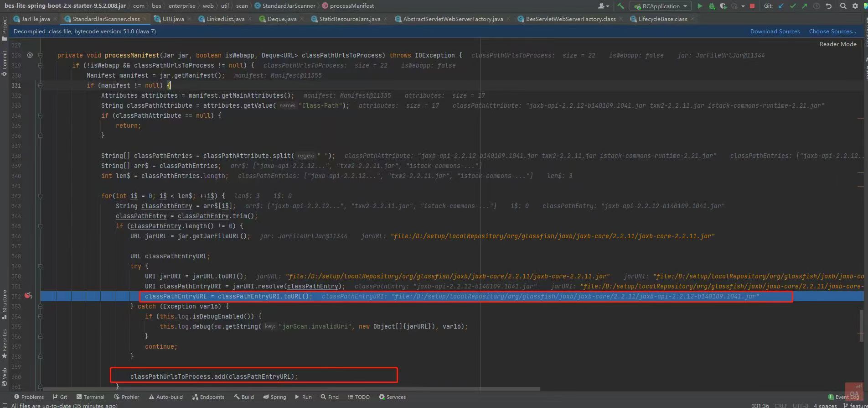Open IDE settings gear icon
Image resolution: width=868 pixels, height=408 pixels.
(x=855, y=6)
